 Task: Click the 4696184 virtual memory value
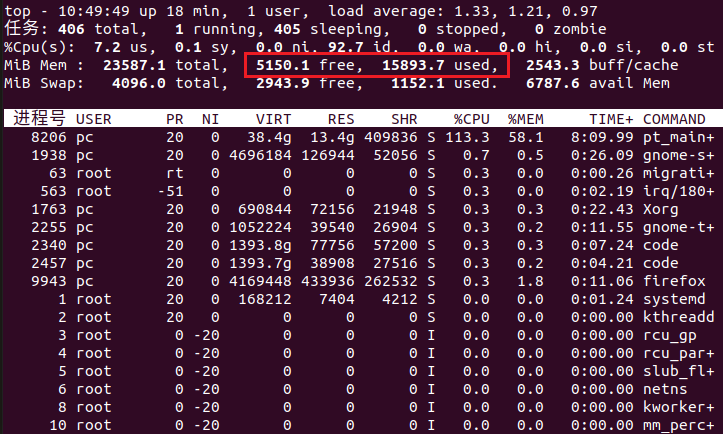click(260, 155)
